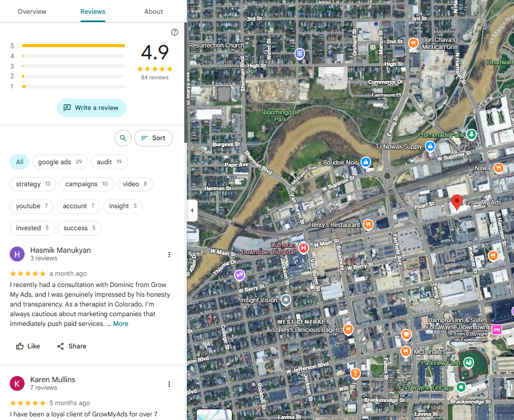
Task: Open more options for Hasmik Manukyan's review
Action: (169, 255)
